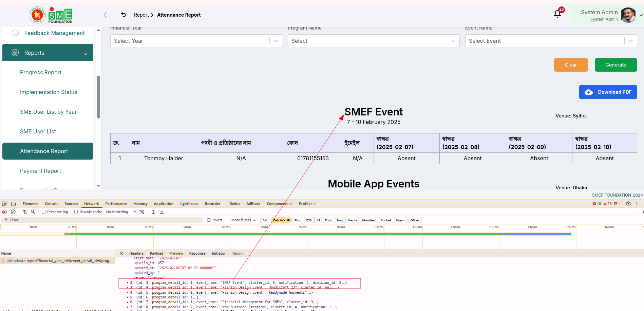Image resolution: width=644 pixels, height=311 pixels.
Task: Click the System Admin avatar photo
Action: coord(628,15)
